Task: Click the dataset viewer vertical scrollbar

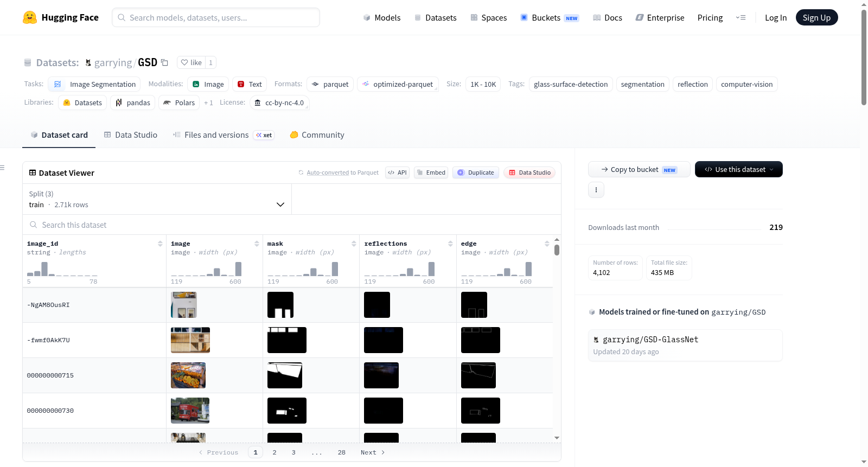Action: [557, 250]
